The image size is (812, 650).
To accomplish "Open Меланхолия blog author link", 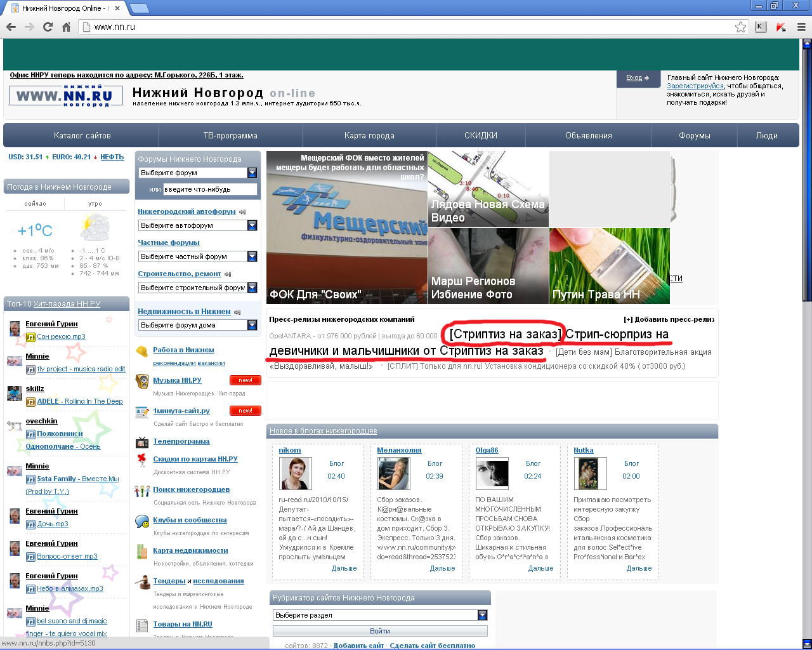I will (x=399, y=450).
